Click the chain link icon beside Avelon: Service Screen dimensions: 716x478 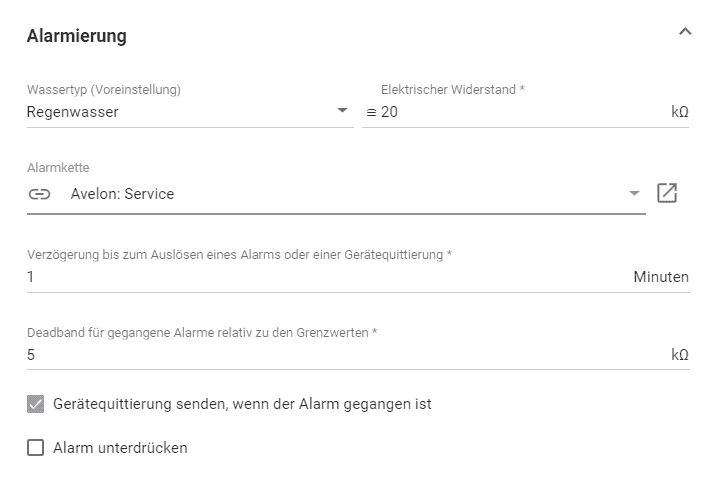pos(39,194)
